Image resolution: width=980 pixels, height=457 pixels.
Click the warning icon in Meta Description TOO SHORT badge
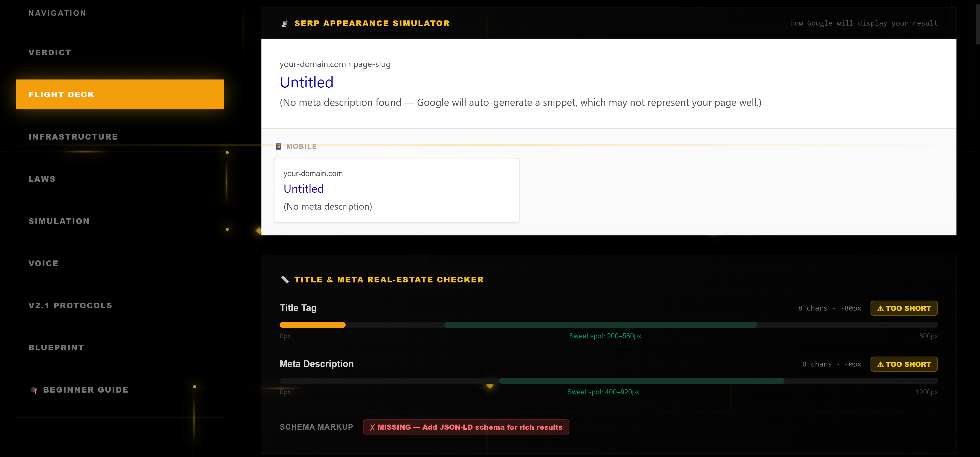pyautogui.click(x=880, y=364)
